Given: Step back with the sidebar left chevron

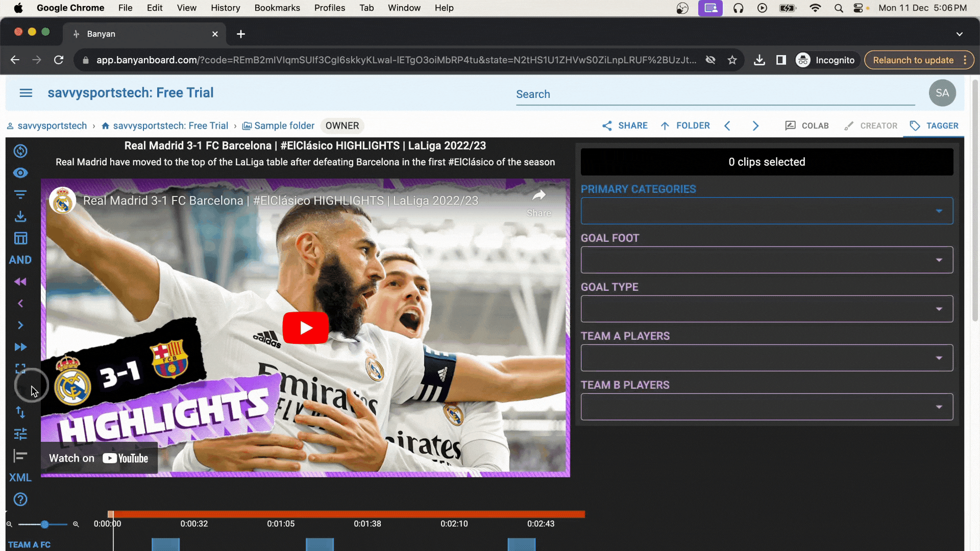Looking at the screenshot, I should 20,304.
